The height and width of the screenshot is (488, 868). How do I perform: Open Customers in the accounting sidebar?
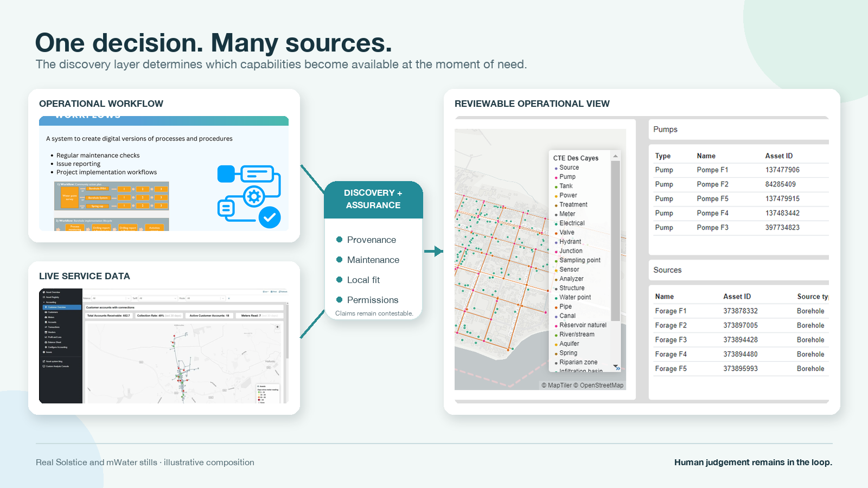(x=51, y=312)
